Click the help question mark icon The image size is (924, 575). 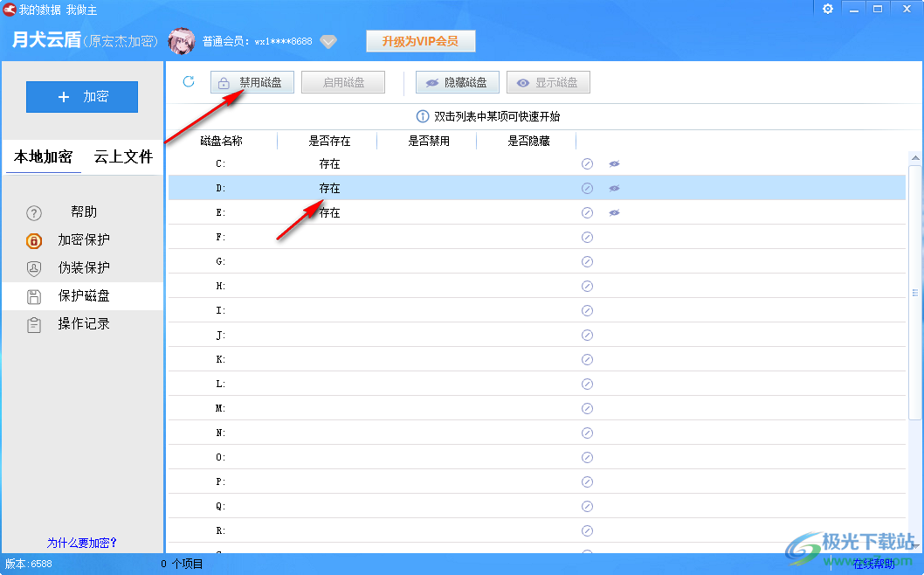34,213
